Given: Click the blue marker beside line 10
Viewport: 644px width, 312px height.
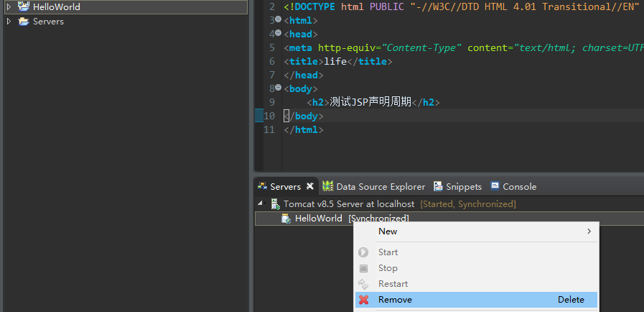Looking at the screenshot, I should 258,116.
